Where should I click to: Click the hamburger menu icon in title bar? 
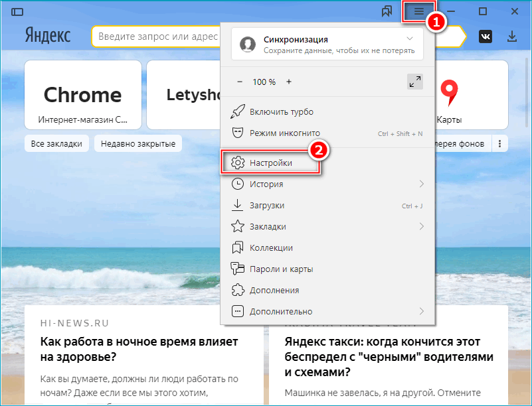pos(418,12)
